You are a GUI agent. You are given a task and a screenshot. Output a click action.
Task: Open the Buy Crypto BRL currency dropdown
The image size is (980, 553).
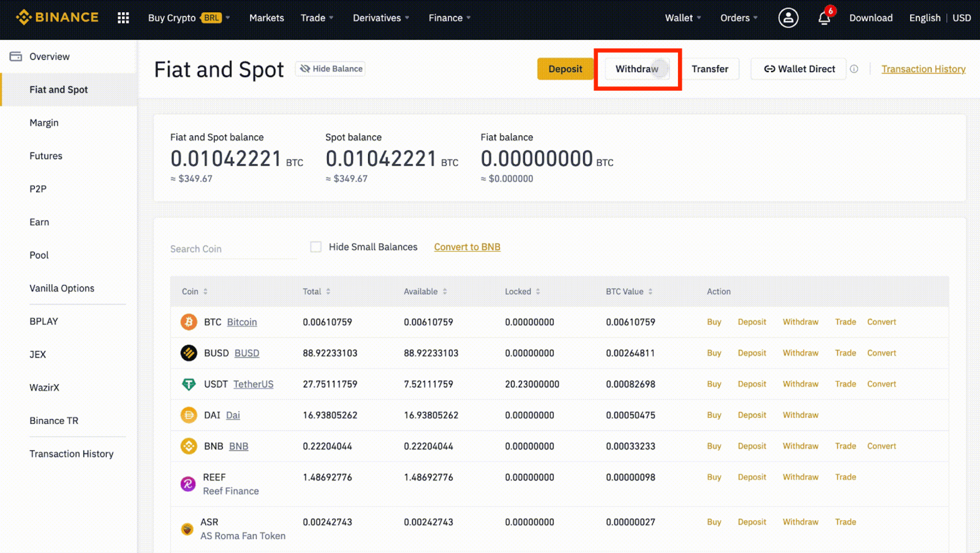(x=213, y=18)
